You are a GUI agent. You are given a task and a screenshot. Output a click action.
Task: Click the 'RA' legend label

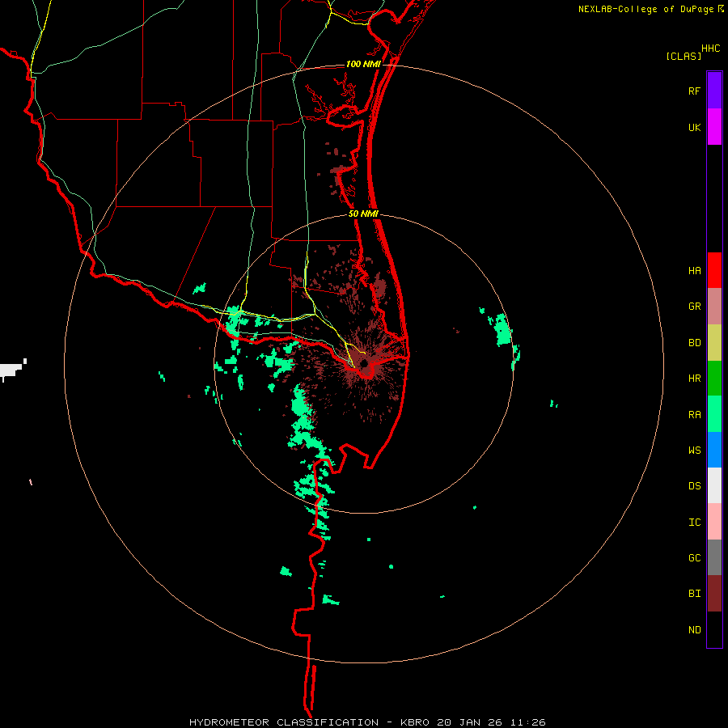pos(694,415)
